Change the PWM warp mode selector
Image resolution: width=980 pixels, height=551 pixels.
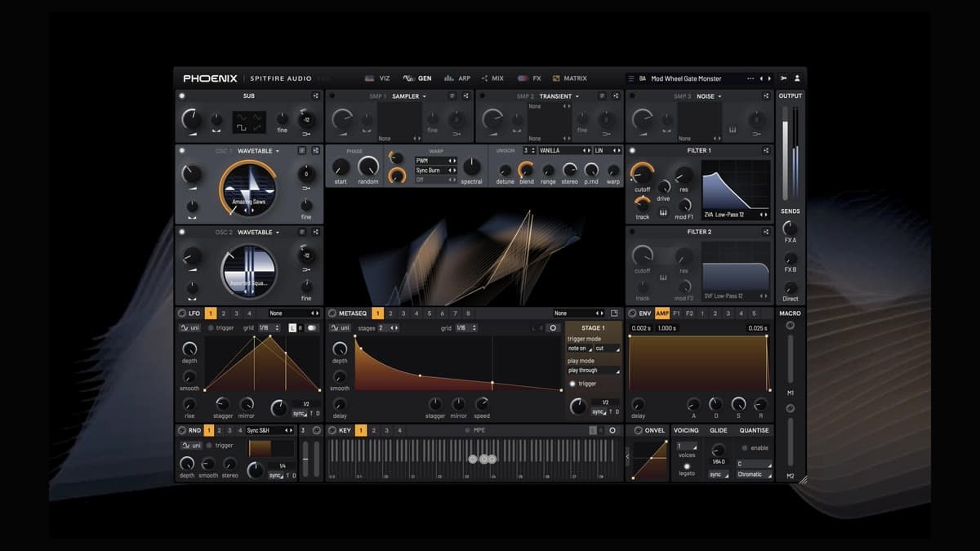(x=435, y=161)
